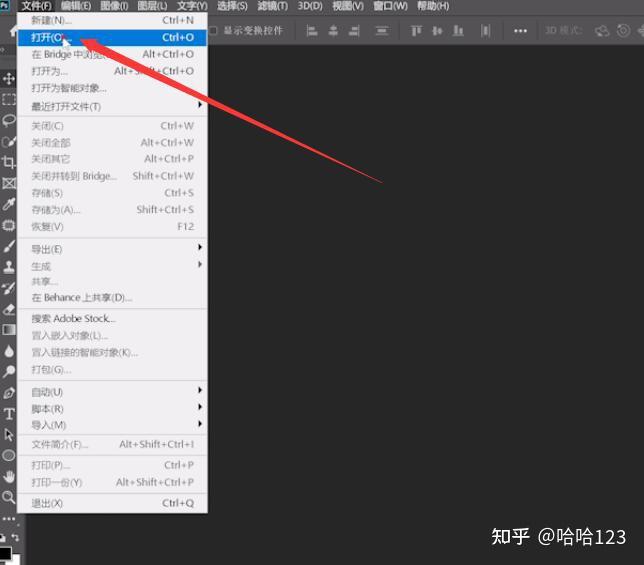Select the Hand tool
Image resolution: width=644 pixels, height=565 pixels.
[9, 476]
